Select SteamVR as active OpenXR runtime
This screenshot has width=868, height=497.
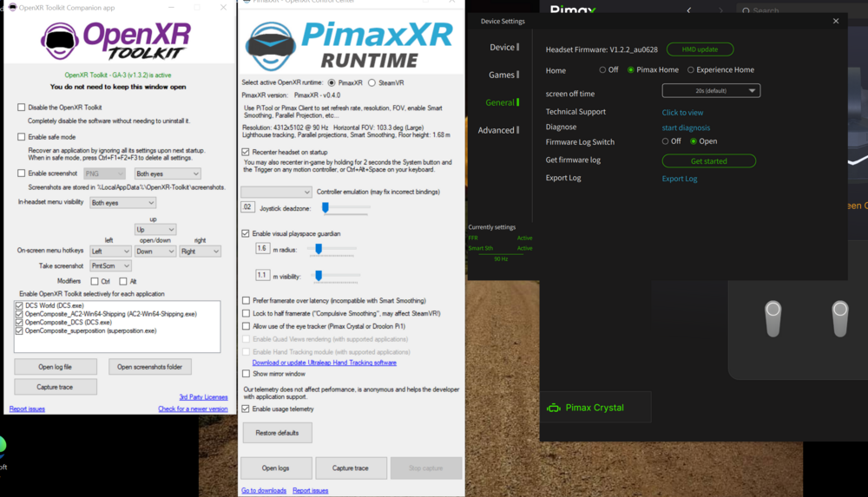(372, 83)
